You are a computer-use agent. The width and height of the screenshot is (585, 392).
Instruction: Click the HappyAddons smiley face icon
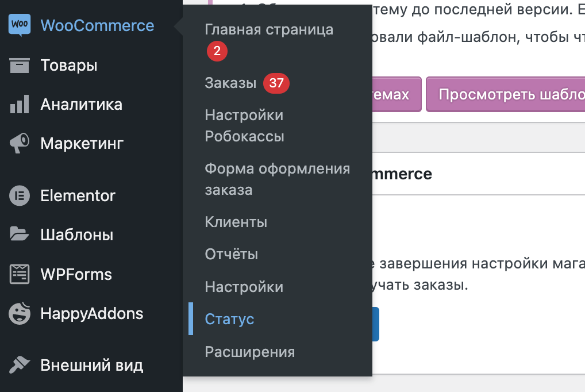tap(20, 313)
